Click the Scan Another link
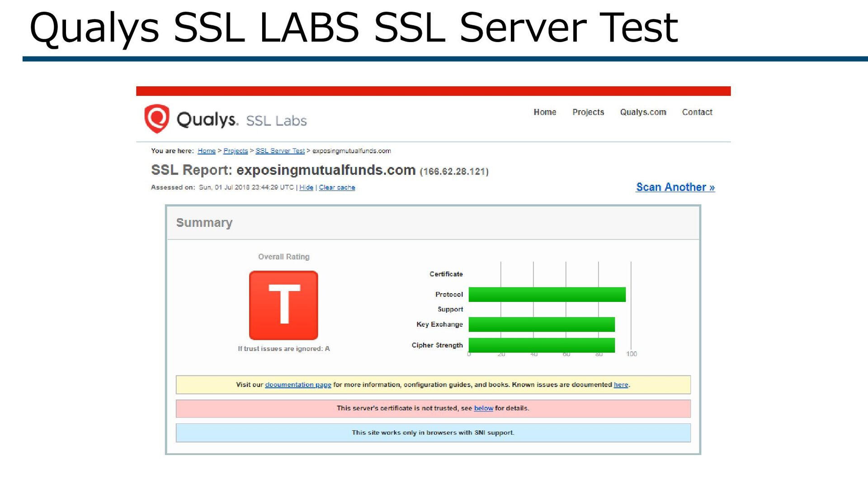This screenshot has height=488, width=868. coord(675,187)
